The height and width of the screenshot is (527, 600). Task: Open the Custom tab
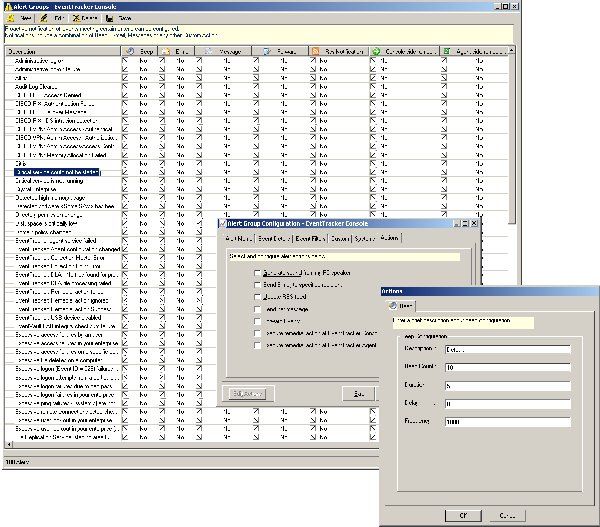(340, 238)
